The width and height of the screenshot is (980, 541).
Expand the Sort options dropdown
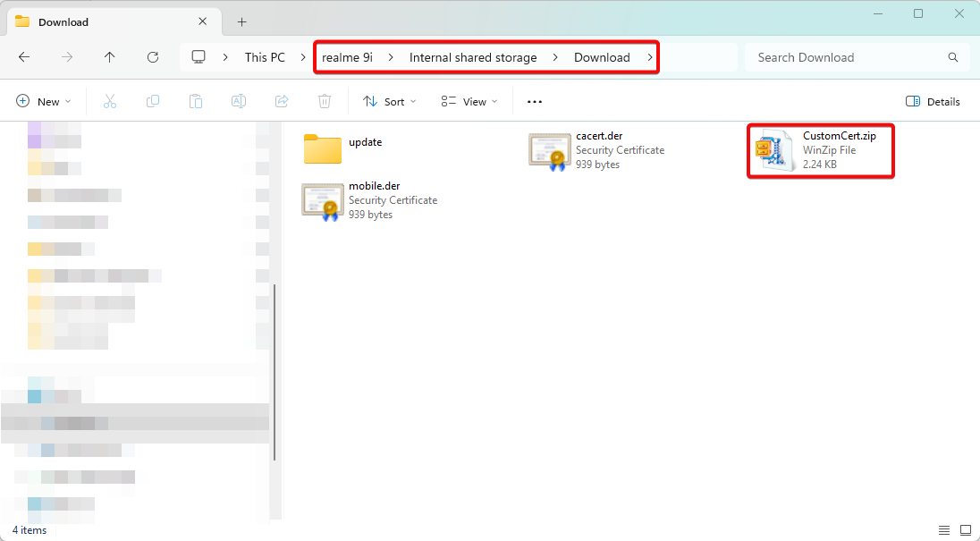(390, 102)
